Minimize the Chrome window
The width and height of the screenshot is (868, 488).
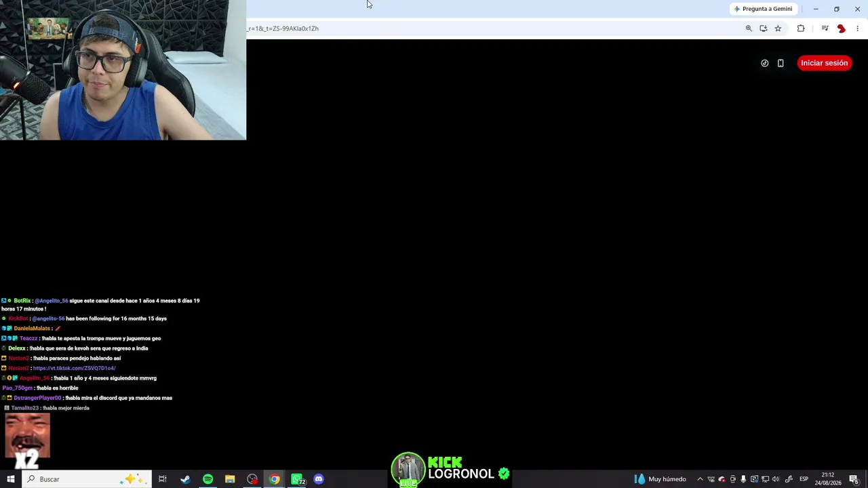point(816,9)
